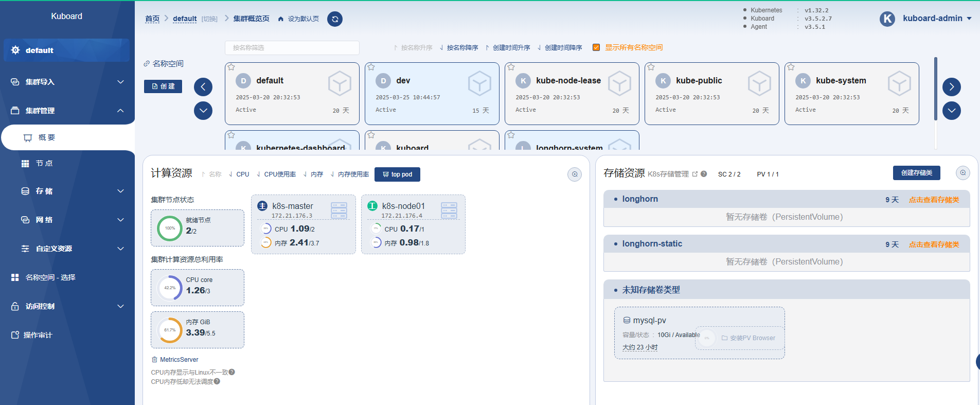
Task: Select 概要 in the sidebar
Action: pyautogui.click(x=67, y=137)
